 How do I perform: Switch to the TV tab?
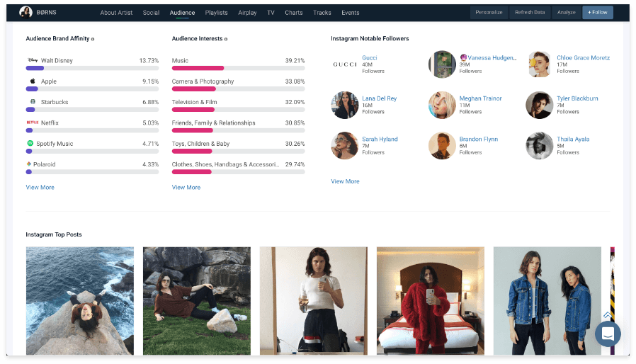[x=271, y=13]
